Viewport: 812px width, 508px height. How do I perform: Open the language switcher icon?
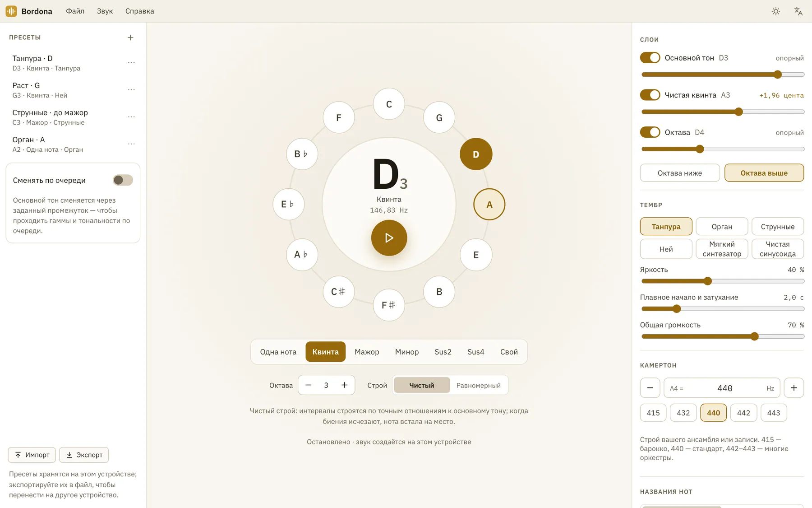click(x=798, y=11)
